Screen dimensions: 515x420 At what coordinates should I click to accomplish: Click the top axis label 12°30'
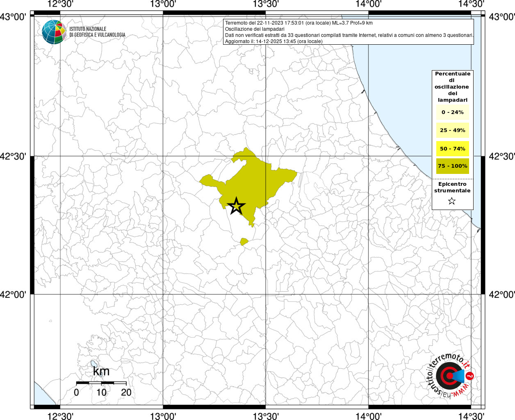pos(60,4)
